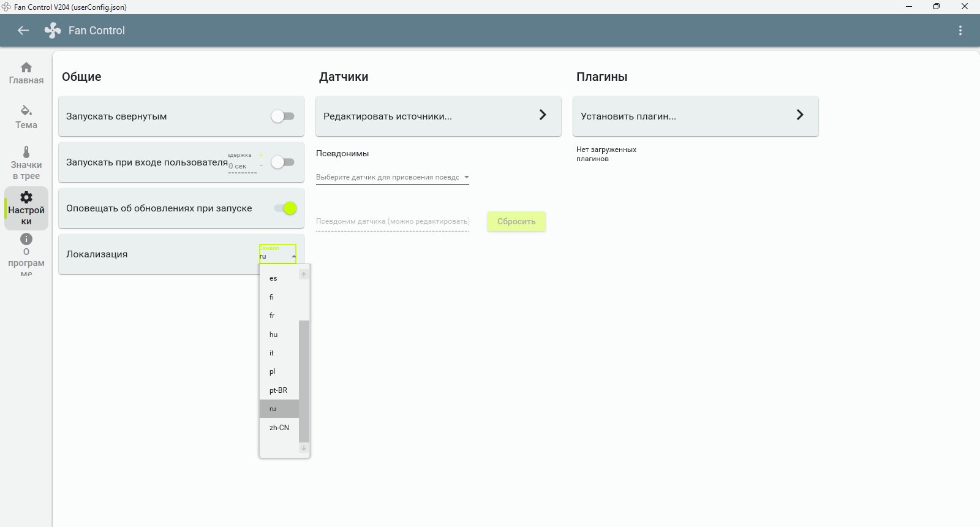Toggle Запускать свернутым switch
Image resolution: width=980 pixels, height=527 pixels.
pos(283,116)
